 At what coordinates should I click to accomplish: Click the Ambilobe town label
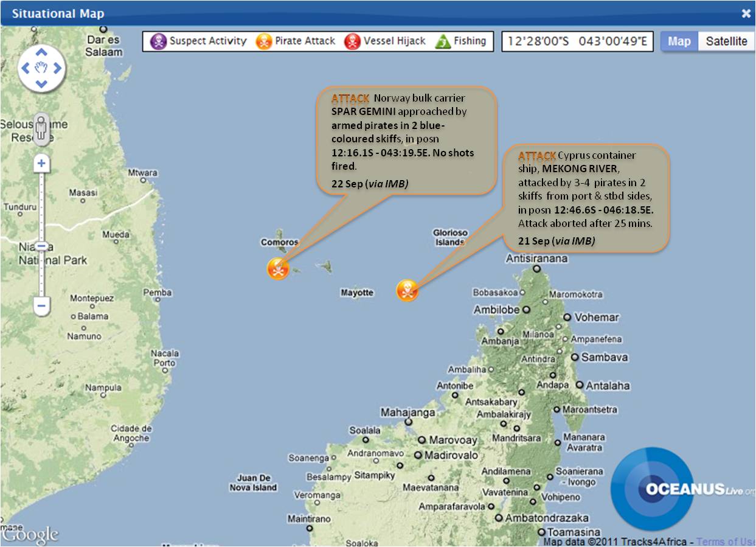click(497, 310)
